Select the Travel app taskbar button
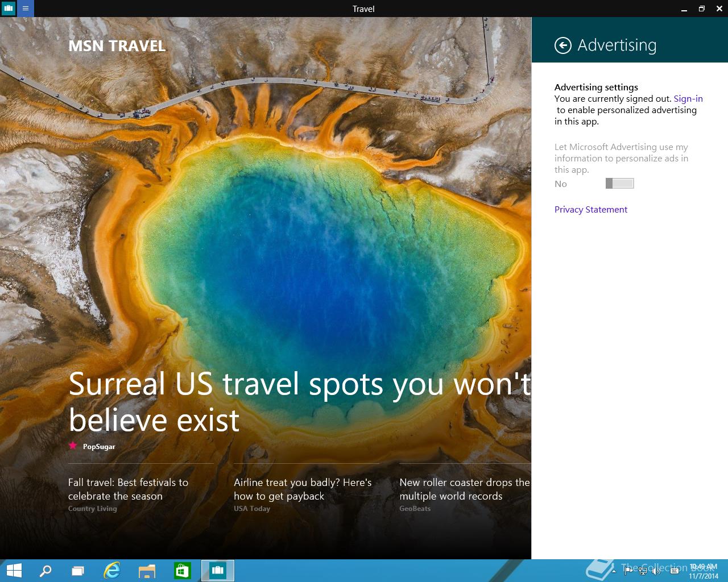Screen dimensions: 728x582 click(x=218, y=571)
